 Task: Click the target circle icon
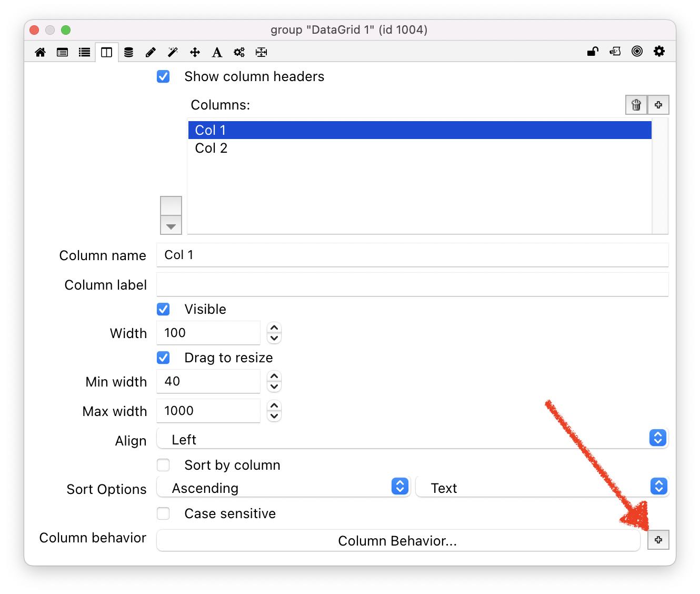pyautogui.click(x=637, y=52)
